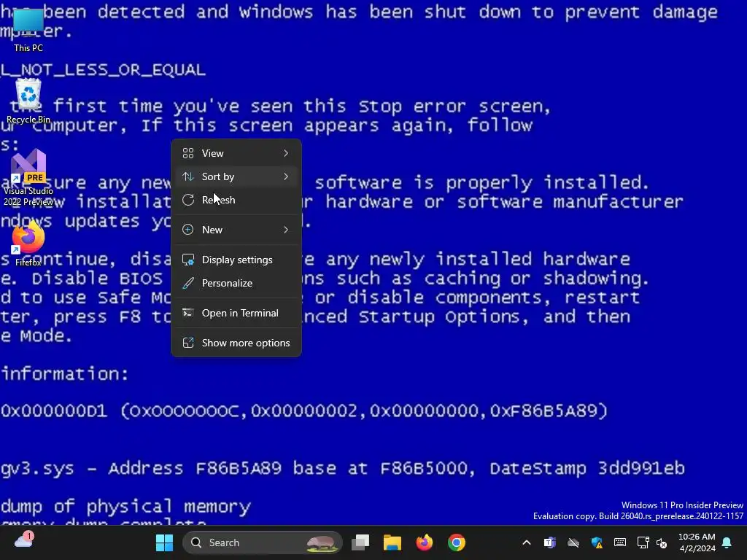
Task: Choose Open in Terminal
Action: pos(236,313)
